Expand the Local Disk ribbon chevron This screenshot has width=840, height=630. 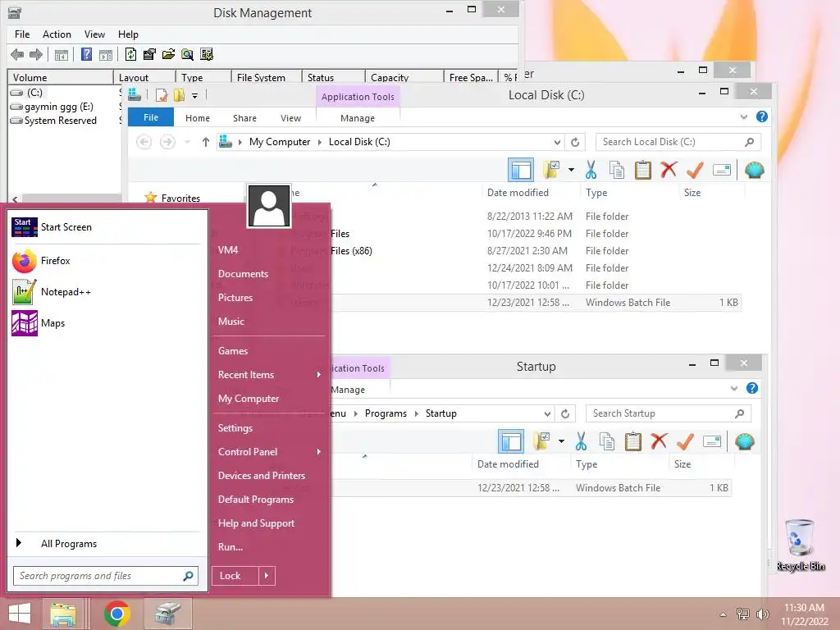[x=743, y=116]
